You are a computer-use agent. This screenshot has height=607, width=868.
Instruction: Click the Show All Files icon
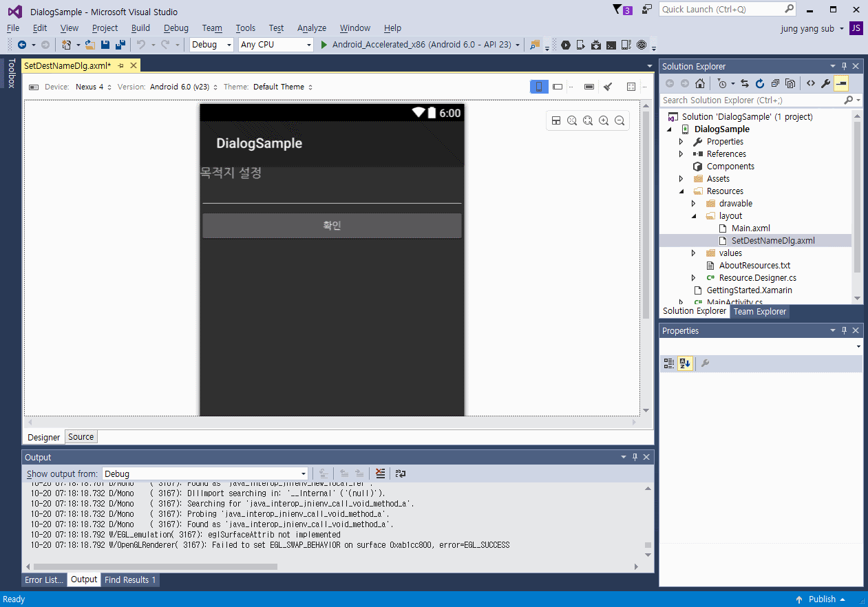point(790,83)
